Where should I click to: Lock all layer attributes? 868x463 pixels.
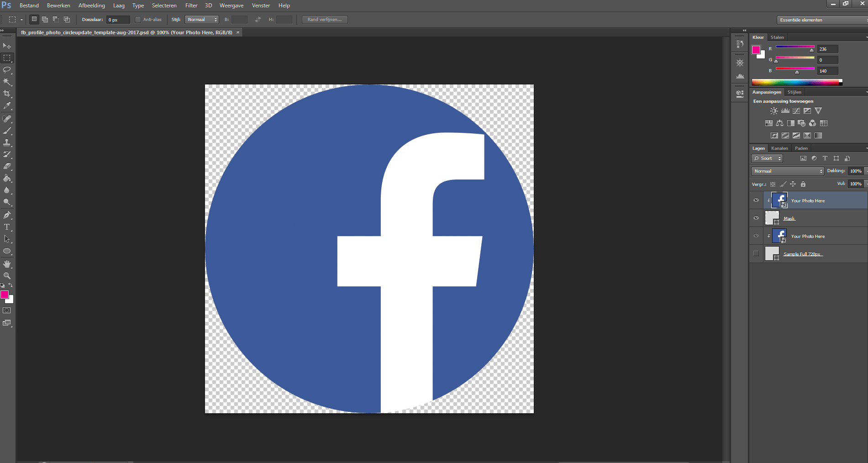click(803, 184)
